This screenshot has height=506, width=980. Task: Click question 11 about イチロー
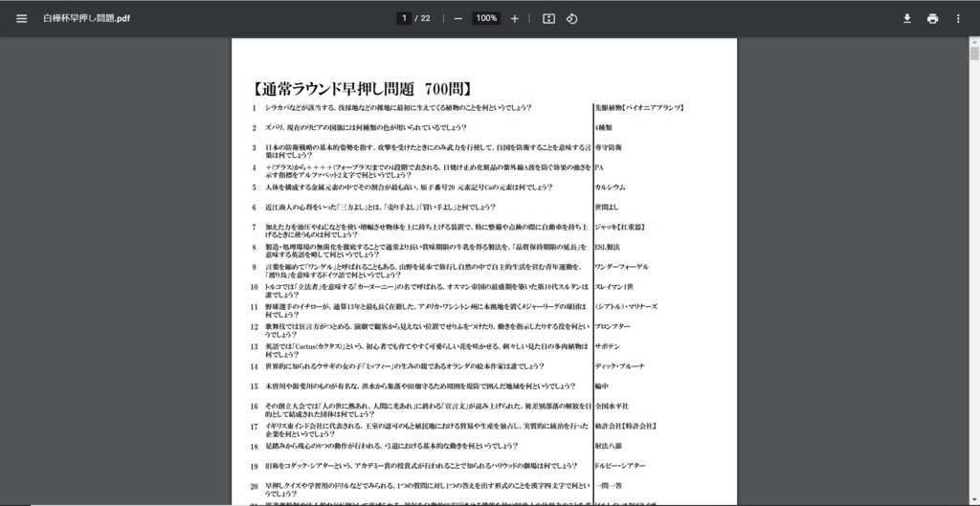pos(426,311)
